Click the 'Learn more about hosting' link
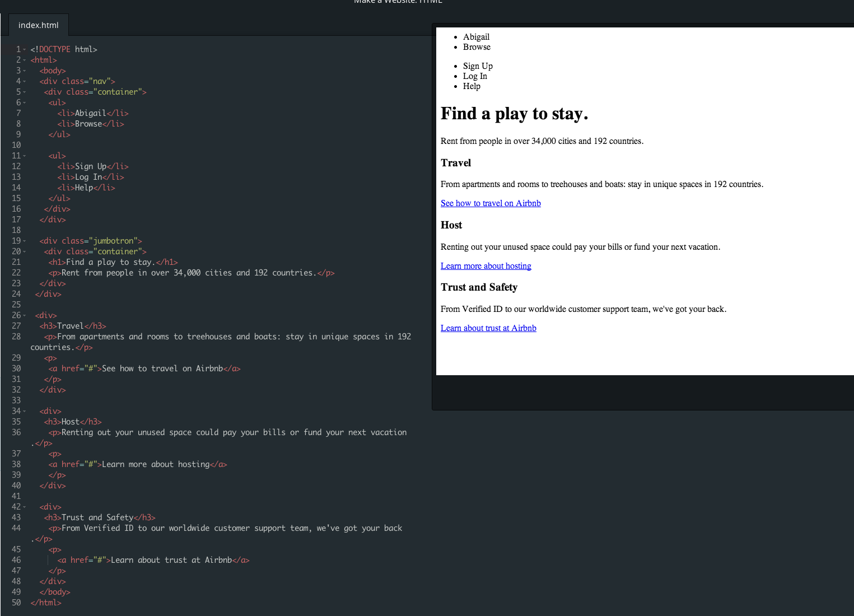This screenshot has height=616, width=854. pos(486,266)
